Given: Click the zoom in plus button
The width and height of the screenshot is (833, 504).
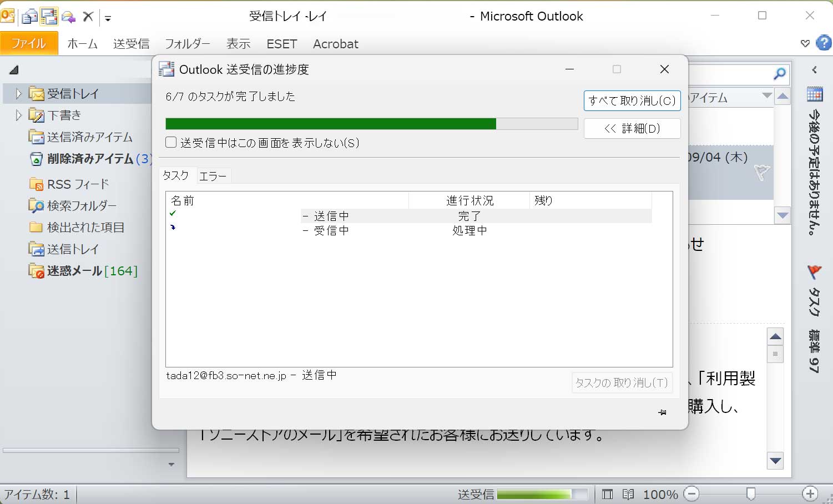Looking at the screenshot, I should (810, 493).
